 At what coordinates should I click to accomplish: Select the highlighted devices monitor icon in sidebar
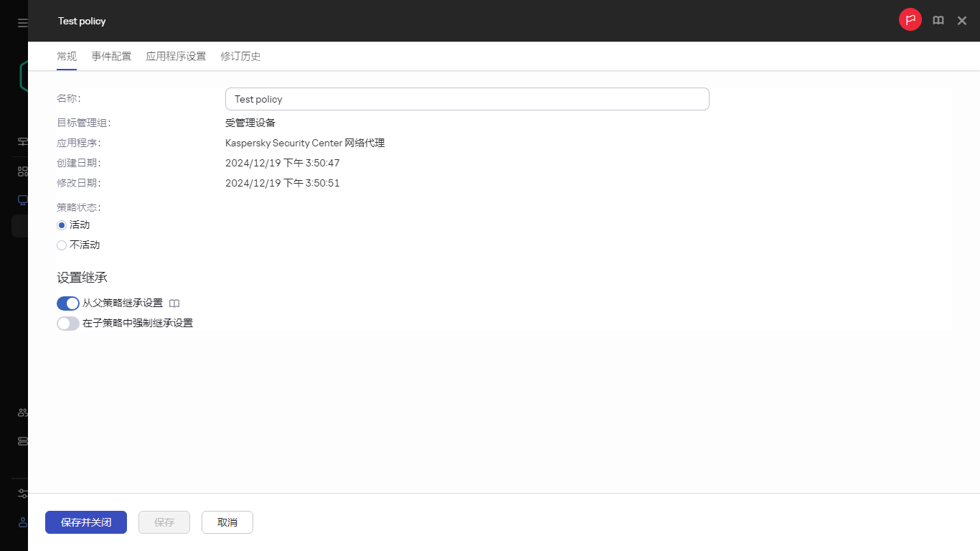pos(22,199)
